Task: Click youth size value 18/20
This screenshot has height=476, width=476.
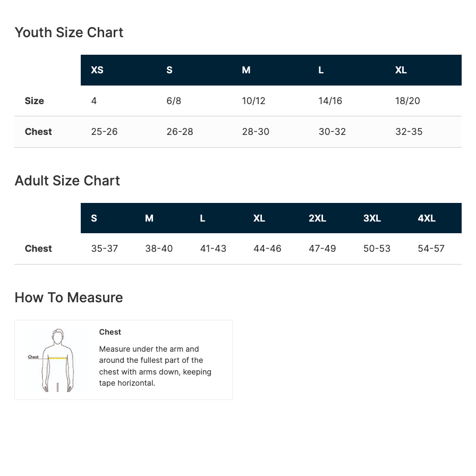Action: (407, 101)
